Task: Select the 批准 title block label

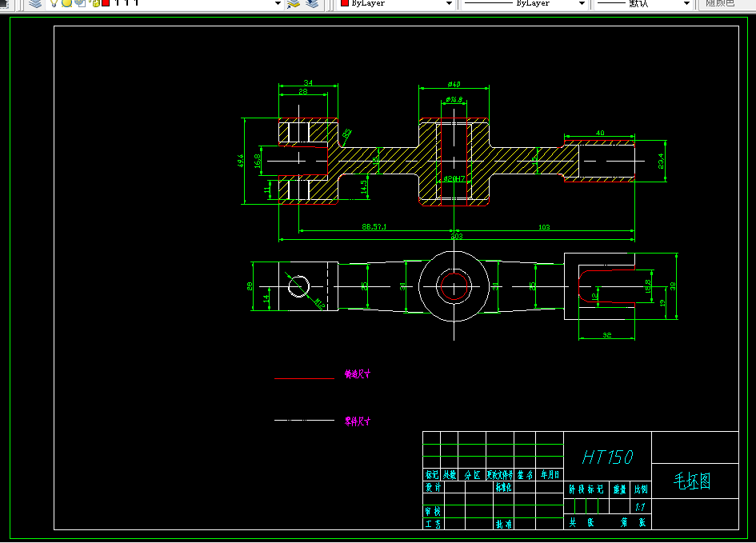Action: coord(504,524)
